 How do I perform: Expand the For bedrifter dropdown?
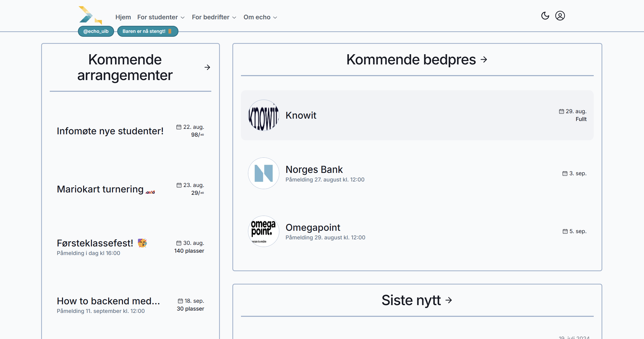(x=214, y=17)
